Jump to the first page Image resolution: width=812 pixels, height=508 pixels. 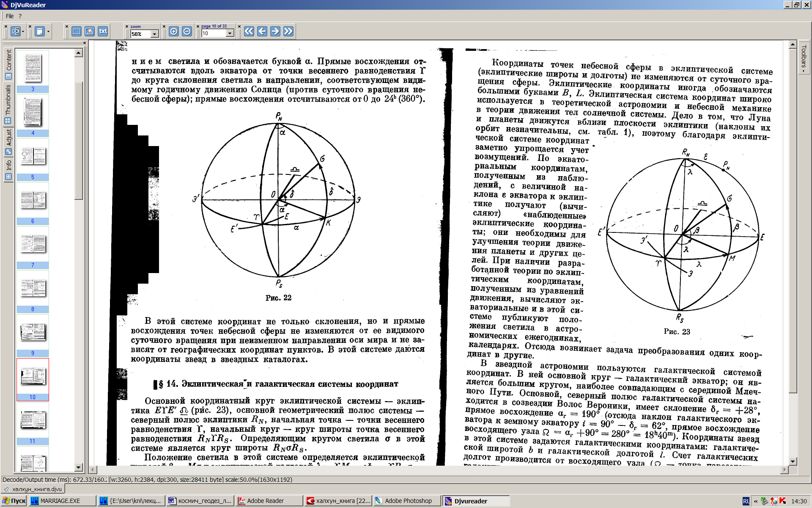[249, 31]
